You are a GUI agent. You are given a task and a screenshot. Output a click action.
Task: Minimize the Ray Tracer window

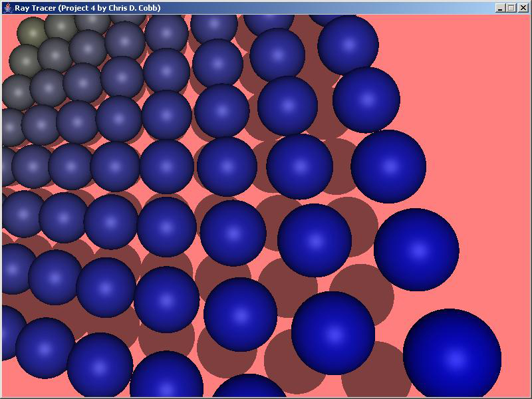coord(500,8)
